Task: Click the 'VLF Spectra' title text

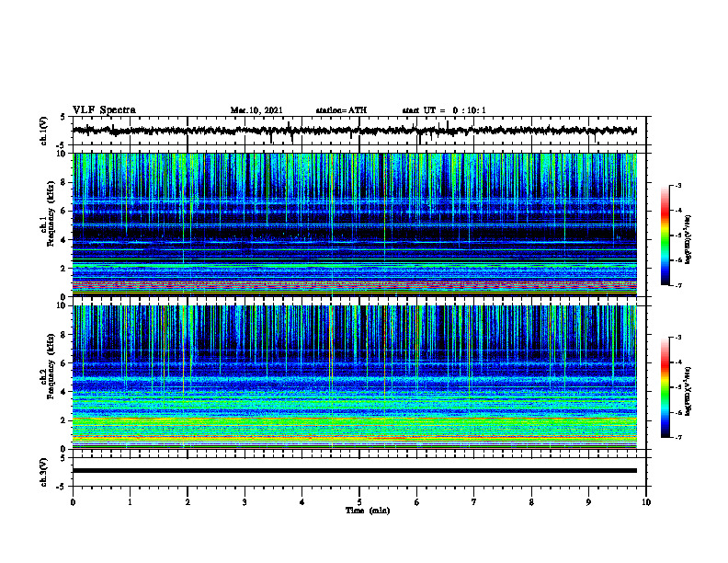Action: [104, 110]
